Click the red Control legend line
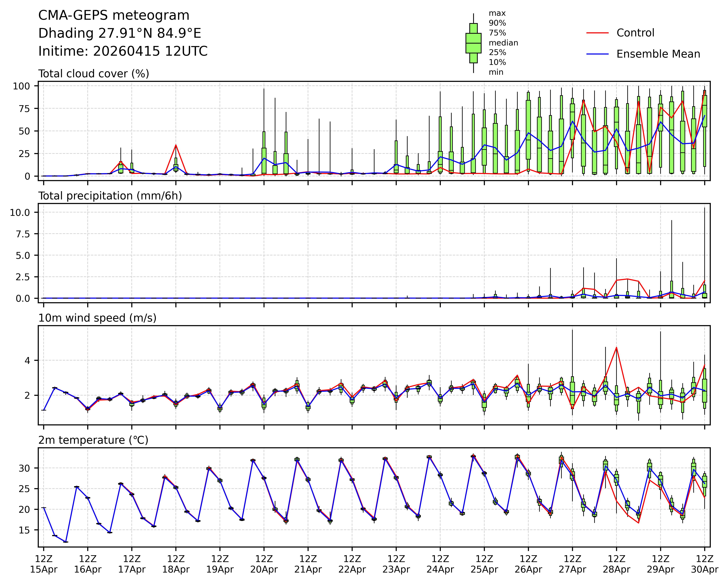The image size is (728, 584). point(598,33)
